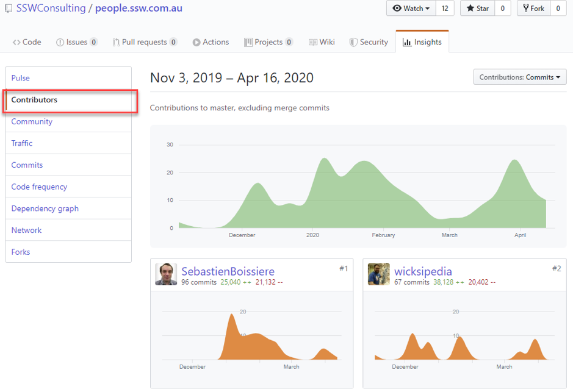The width and height of the screenshot is (573, 392).
Task: Expand the Contributions: Commits dropdown
Action: [519, 77]
